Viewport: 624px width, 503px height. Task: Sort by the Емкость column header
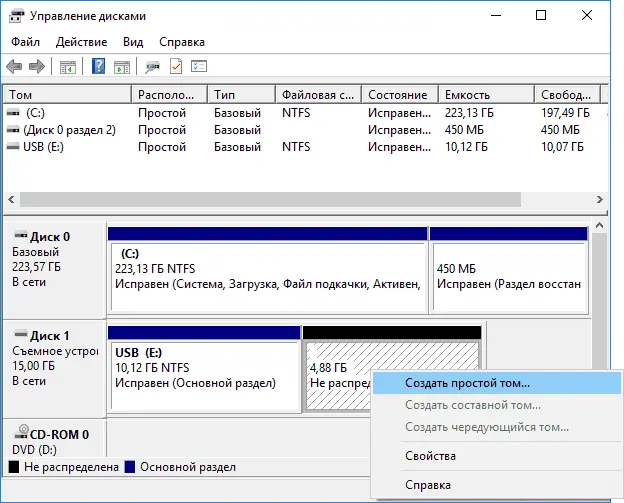click(486, 95)
